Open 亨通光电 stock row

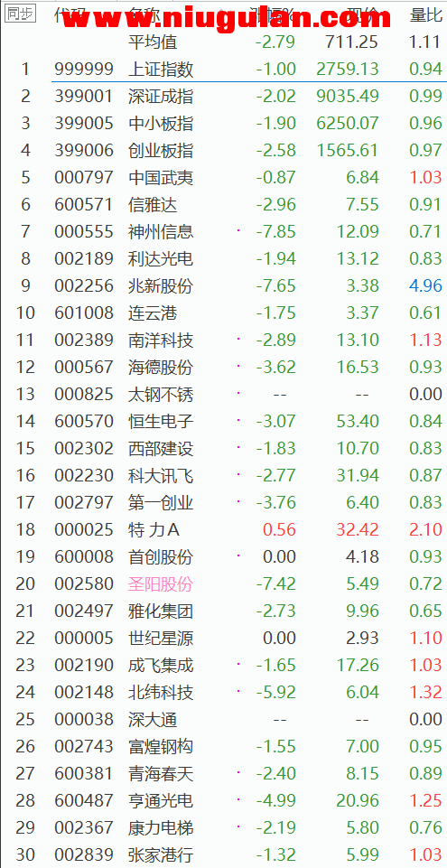click(224, 801)
